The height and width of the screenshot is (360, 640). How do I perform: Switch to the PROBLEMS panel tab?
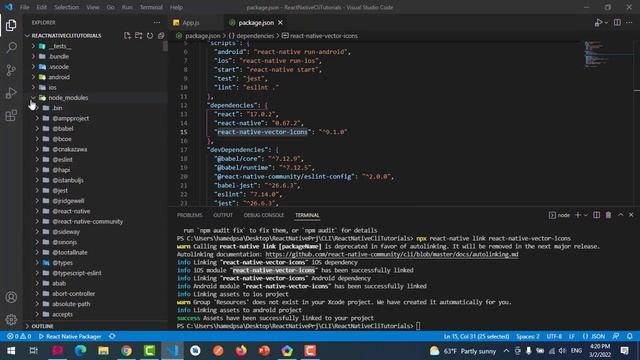coord(189,215)
